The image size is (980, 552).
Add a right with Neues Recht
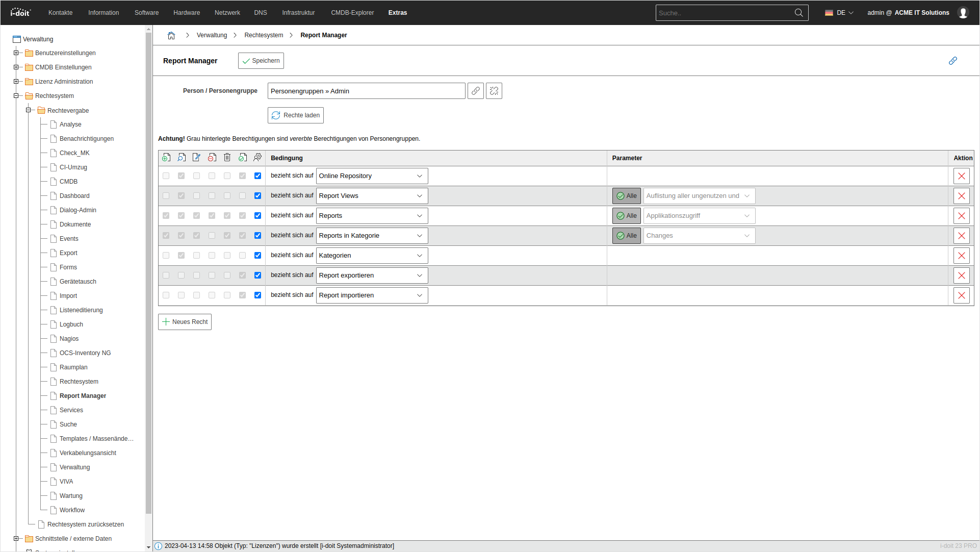coord(185,322)
